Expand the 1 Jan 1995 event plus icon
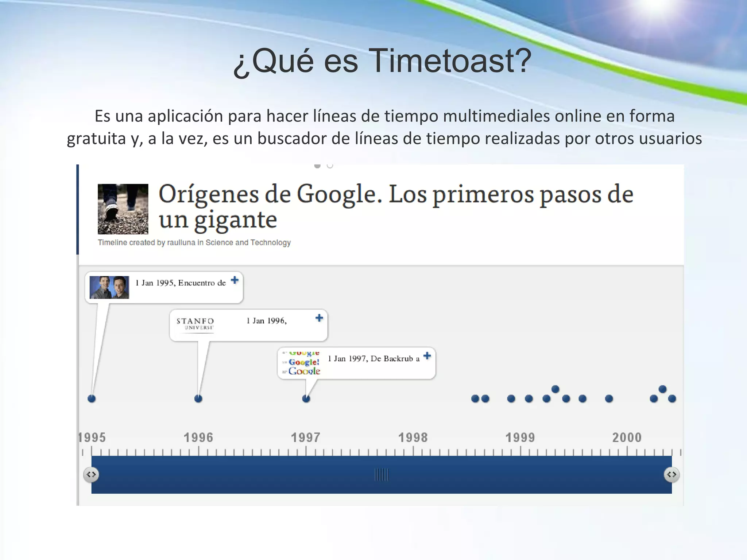This screenshot has height=560, width=747. click(235, 280)
